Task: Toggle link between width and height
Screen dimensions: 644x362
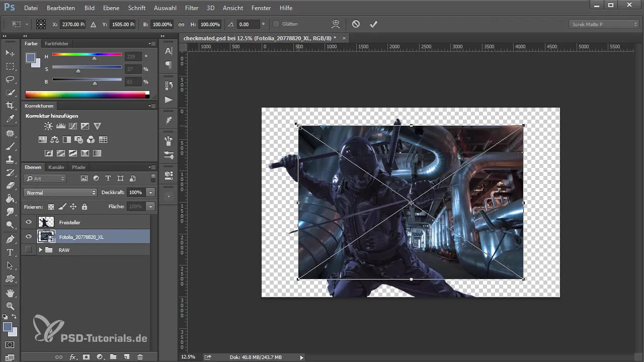Action: click(x=182, y=24)
